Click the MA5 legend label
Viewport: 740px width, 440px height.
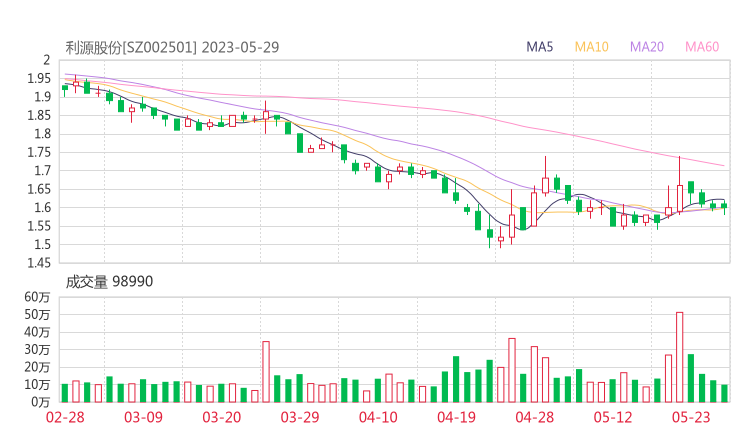point(539,47)
